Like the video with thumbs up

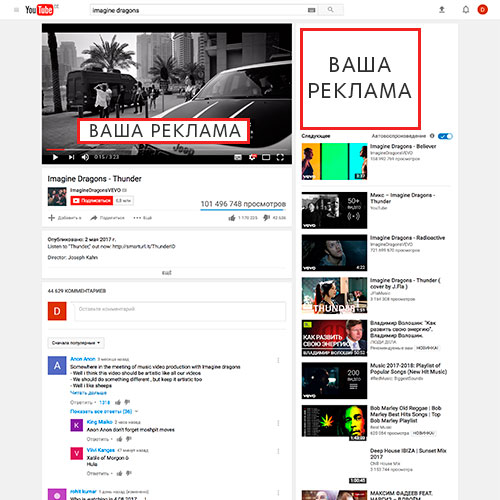pyautogui.click(x=232, y=218)
